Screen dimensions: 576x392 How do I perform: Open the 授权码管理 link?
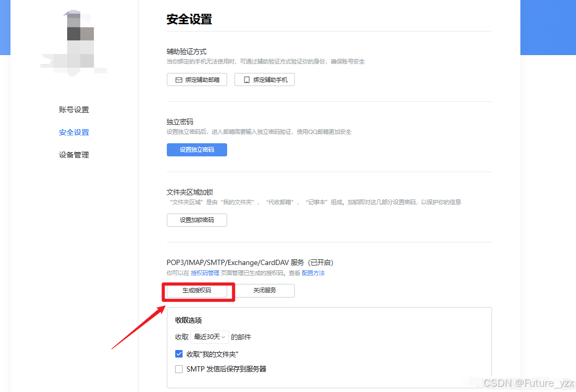[x=205, y=273]
